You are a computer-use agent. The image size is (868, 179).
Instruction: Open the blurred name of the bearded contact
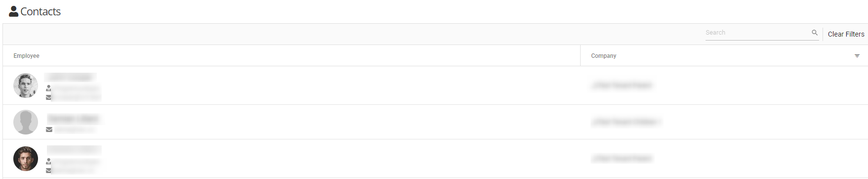tap(74, 150)
